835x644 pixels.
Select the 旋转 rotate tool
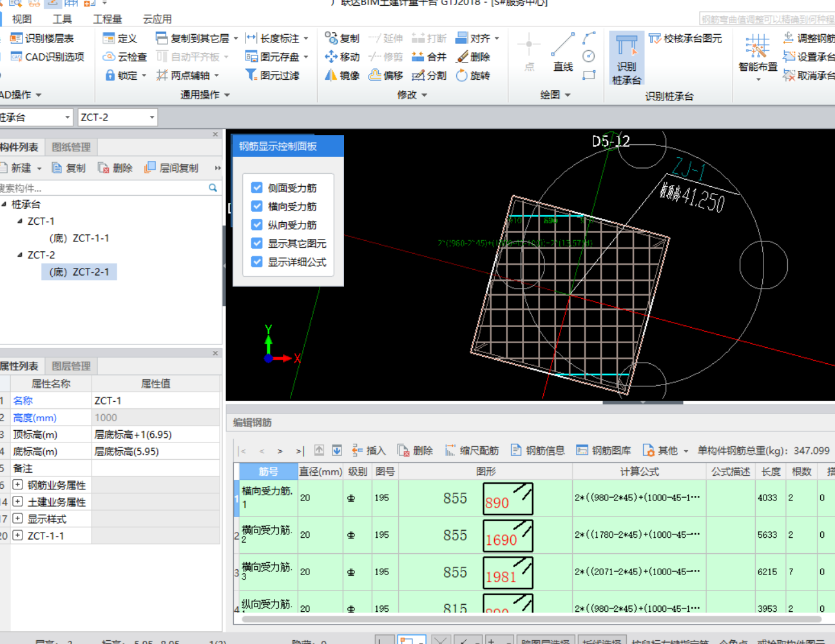click(473, 75)
